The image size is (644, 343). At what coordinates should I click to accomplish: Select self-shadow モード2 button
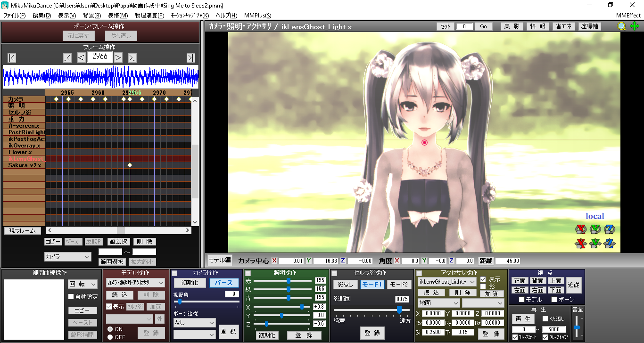[x=399, y=284]
